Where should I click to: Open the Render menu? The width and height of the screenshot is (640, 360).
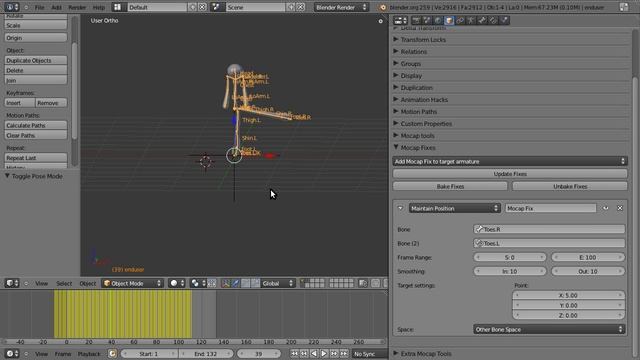tap(77, 7)
